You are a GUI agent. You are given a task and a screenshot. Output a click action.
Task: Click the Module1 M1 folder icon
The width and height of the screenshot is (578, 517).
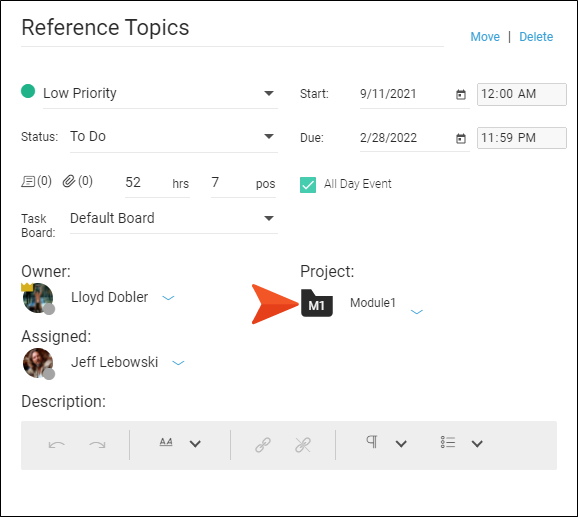click(x=317, y=303)
